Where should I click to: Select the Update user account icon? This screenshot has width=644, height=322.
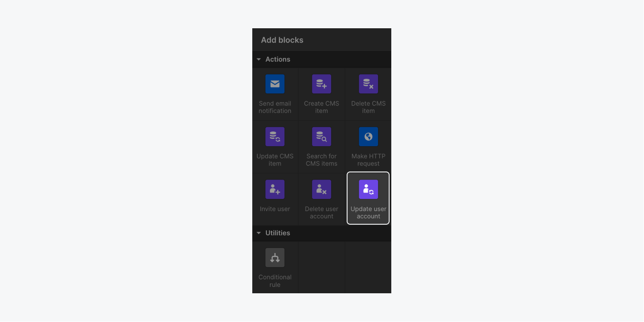click(x=369, y=190)
